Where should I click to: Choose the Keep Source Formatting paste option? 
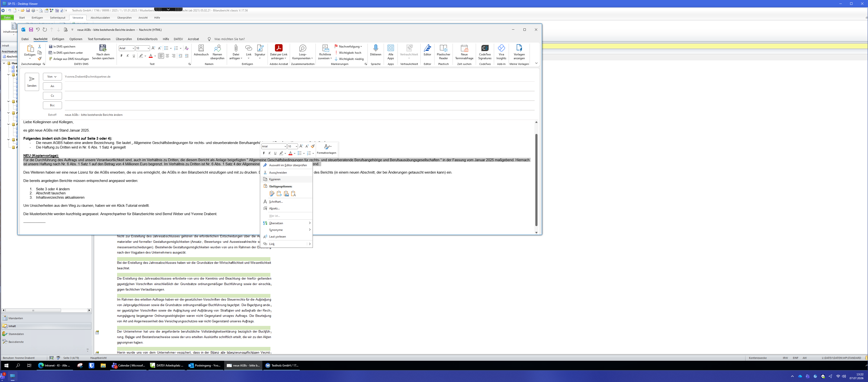(272, 194)
